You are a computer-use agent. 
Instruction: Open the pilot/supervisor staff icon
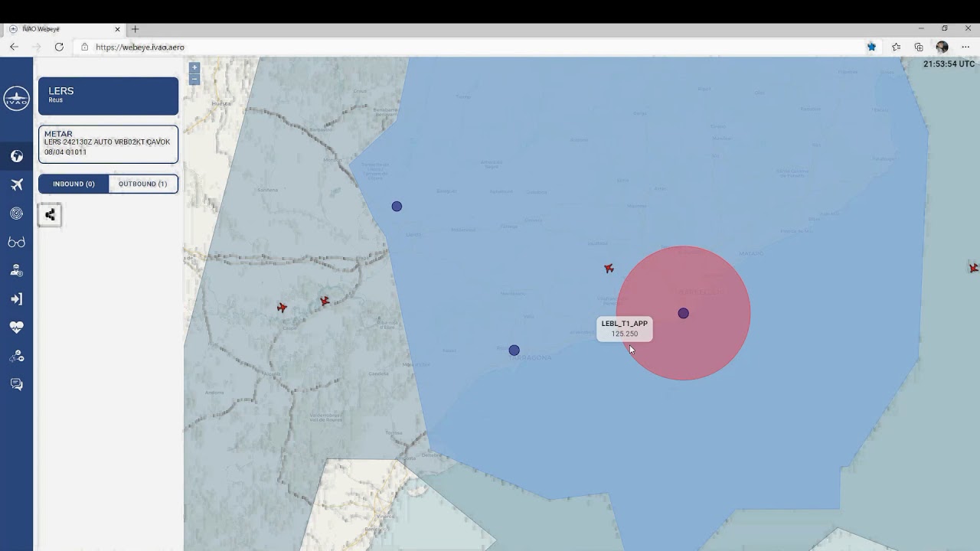[x=16, y=270]
